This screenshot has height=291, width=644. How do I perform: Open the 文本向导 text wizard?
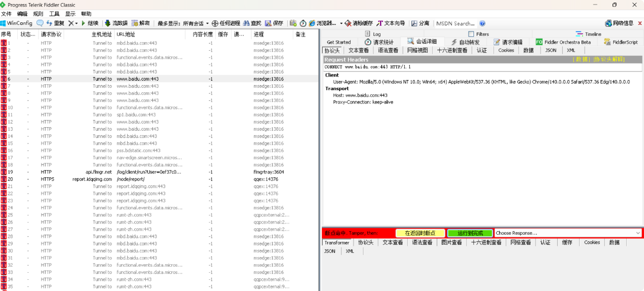[391, 23]
